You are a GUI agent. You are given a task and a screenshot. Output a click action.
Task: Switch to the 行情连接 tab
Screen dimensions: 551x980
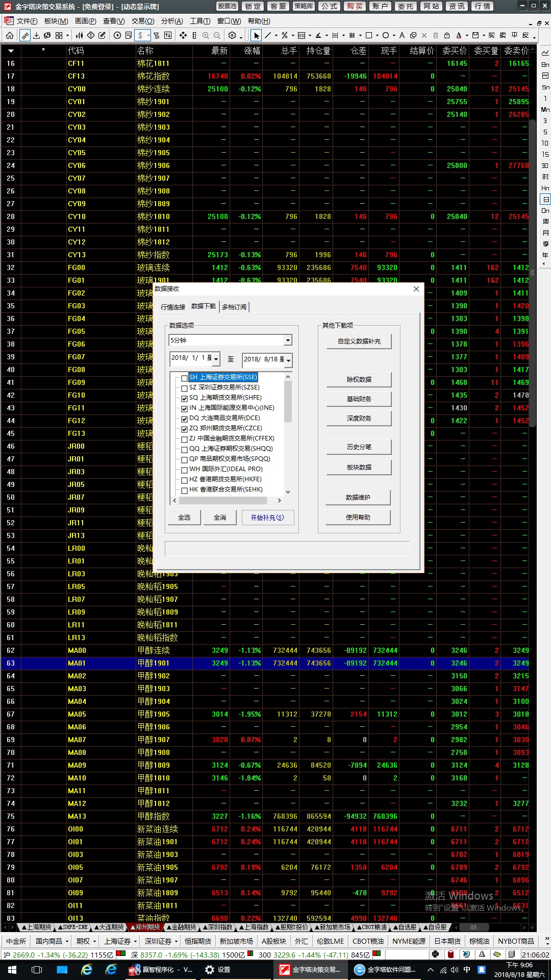pyautogui.click(x=173, y=307)
